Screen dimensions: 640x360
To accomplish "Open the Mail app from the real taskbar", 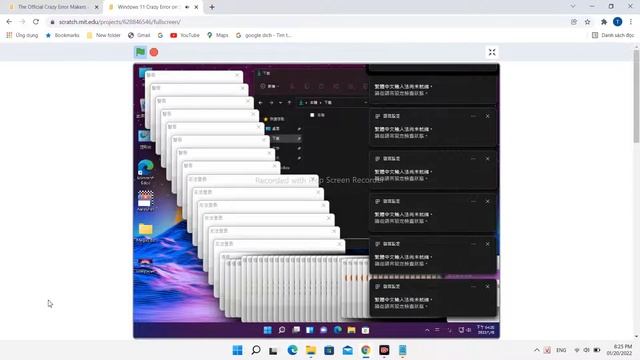I will 348,350.
